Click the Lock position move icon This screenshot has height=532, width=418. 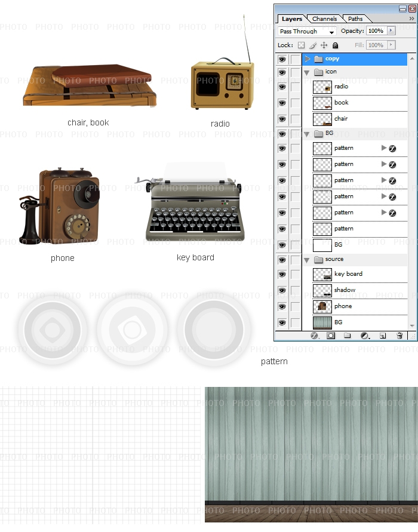[324, 45]
